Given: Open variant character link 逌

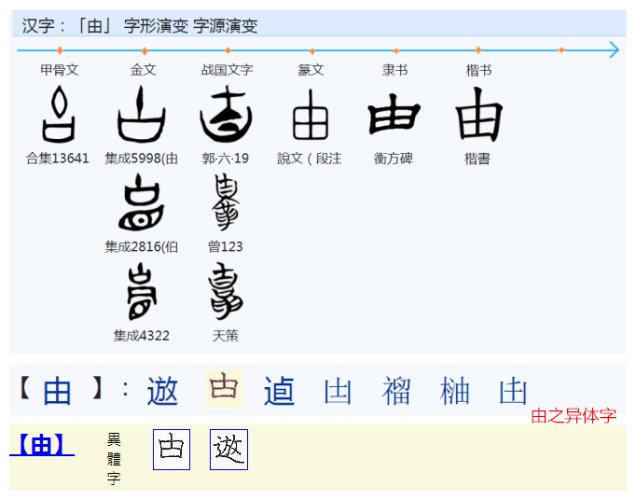Looking at the screenshot, I should [x=279, y=390].
